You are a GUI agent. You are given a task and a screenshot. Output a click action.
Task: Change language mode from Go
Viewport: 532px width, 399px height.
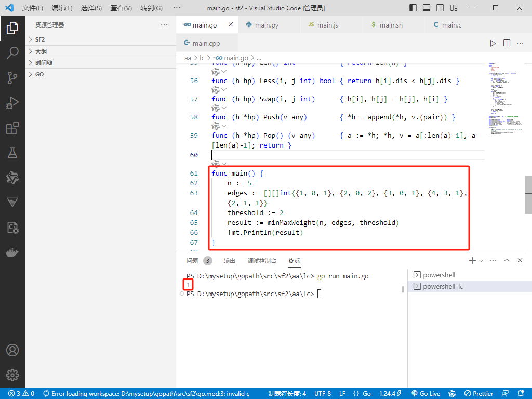[x=367, y=394]
